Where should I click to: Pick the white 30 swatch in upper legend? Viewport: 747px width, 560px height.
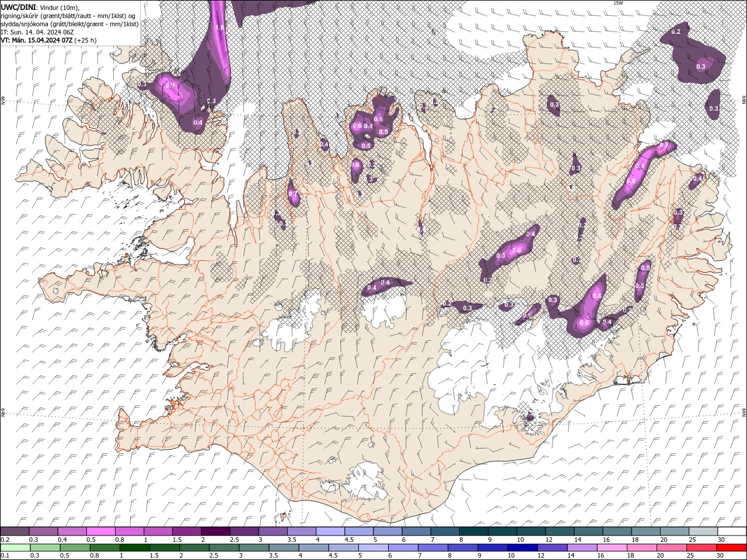pyautogui.click(x=731, y=531)
